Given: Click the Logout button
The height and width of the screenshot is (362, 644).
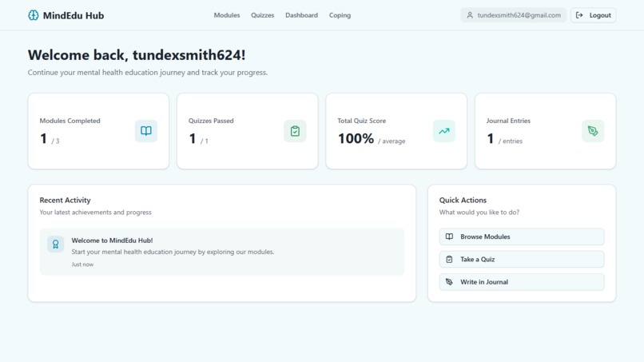Looking at the screenshot, I should (x=593, y=15).
